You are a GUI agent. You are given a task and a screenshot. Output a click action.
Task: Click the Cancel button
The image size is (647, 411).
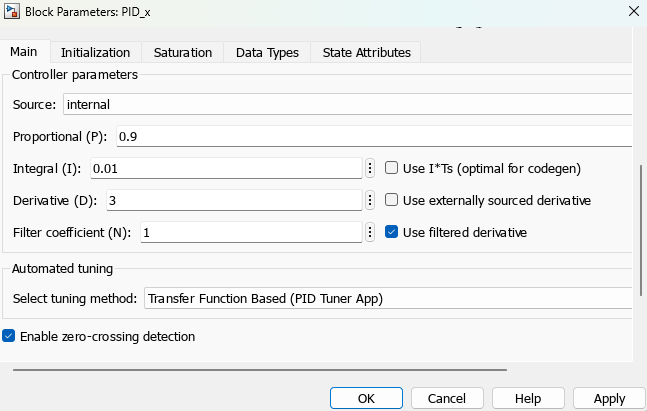pyautogui.click(x=447, y=398)
